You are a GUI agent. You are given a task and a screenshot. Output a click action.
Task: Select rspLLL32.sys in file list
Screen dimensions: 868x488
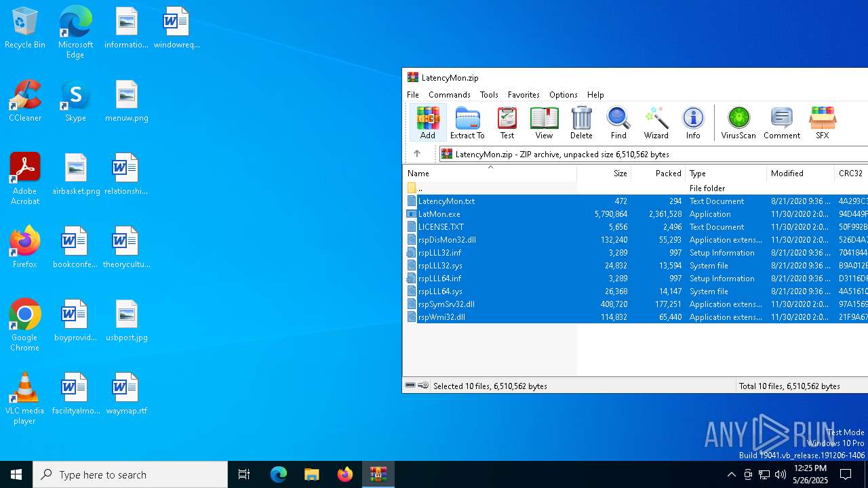(x=635, y=266)
